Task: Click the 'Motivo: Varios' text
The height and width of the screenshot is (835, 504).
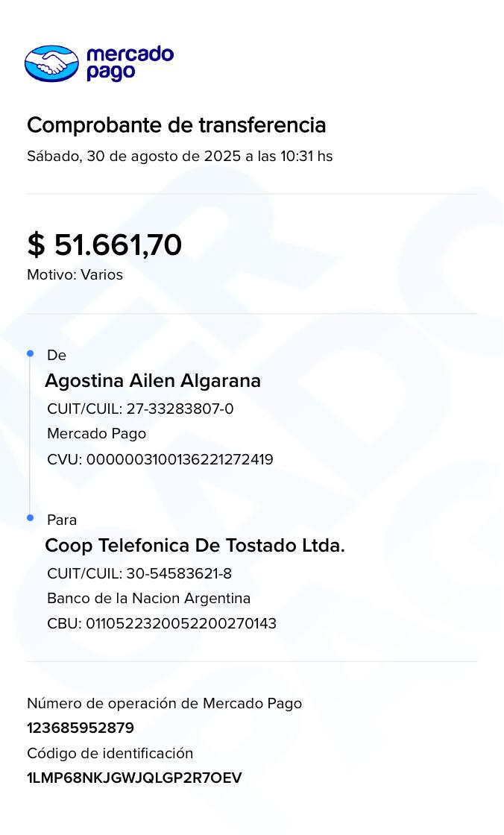Action: [x=75, y=274]
